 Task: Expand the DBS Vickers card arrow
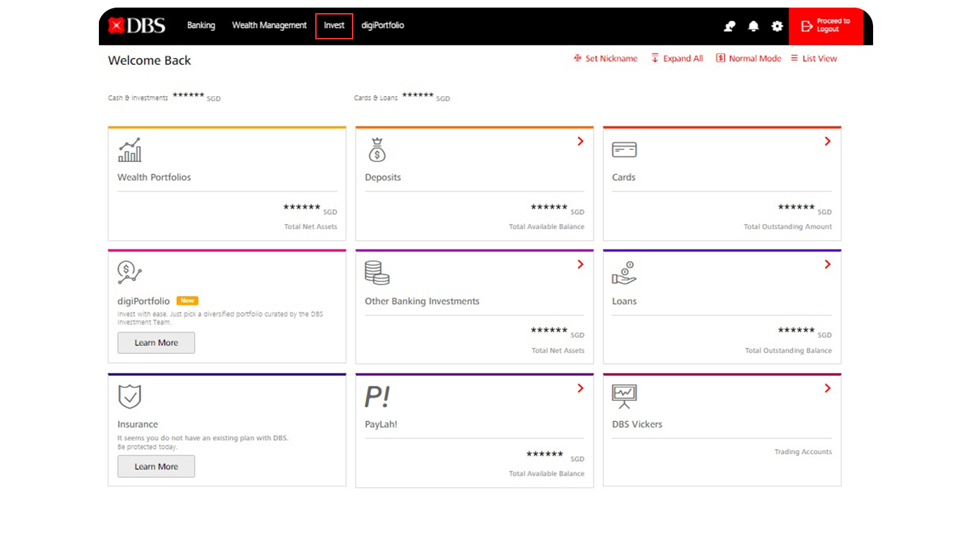point(828,389)
